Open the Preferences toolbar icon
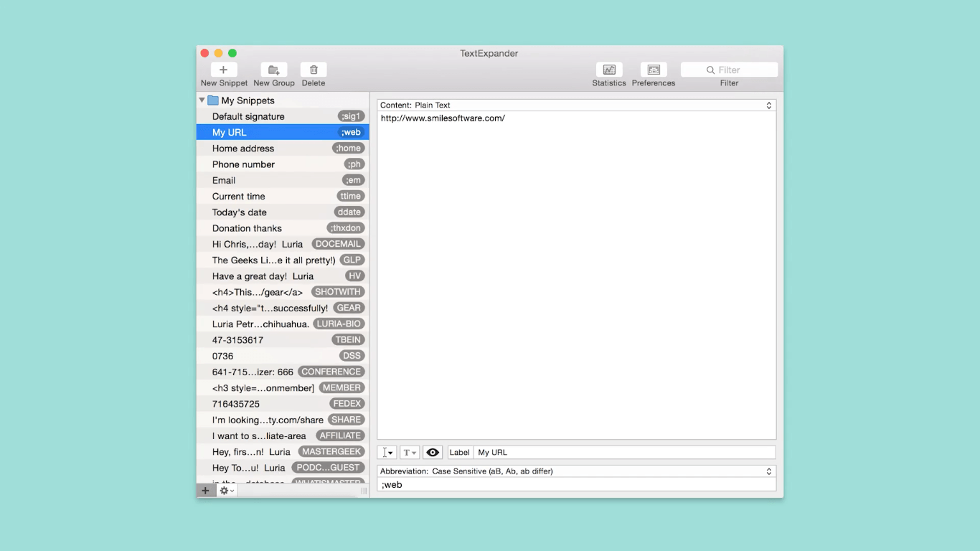Screen dimensions: 980x551 [x=653, y=70]
